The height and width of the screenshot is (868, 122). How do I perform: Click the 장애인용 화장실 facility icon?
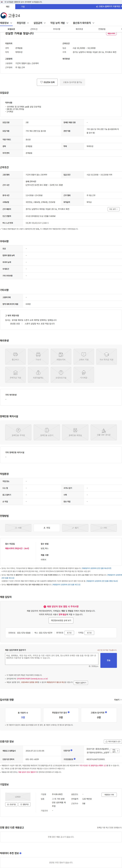[x=75, y=432]
